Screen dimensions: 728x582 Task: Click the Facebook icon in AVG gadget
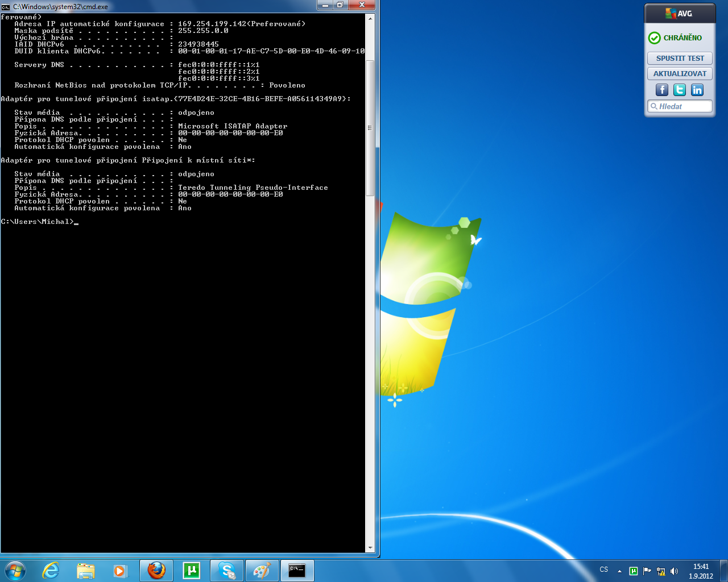tap(662, 90)
